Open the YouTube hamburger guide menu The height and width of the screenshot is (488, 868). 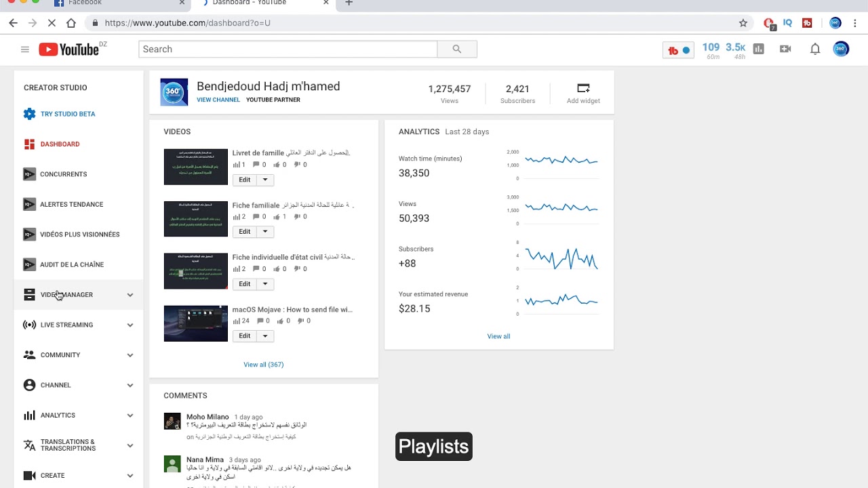coord(25,49)
